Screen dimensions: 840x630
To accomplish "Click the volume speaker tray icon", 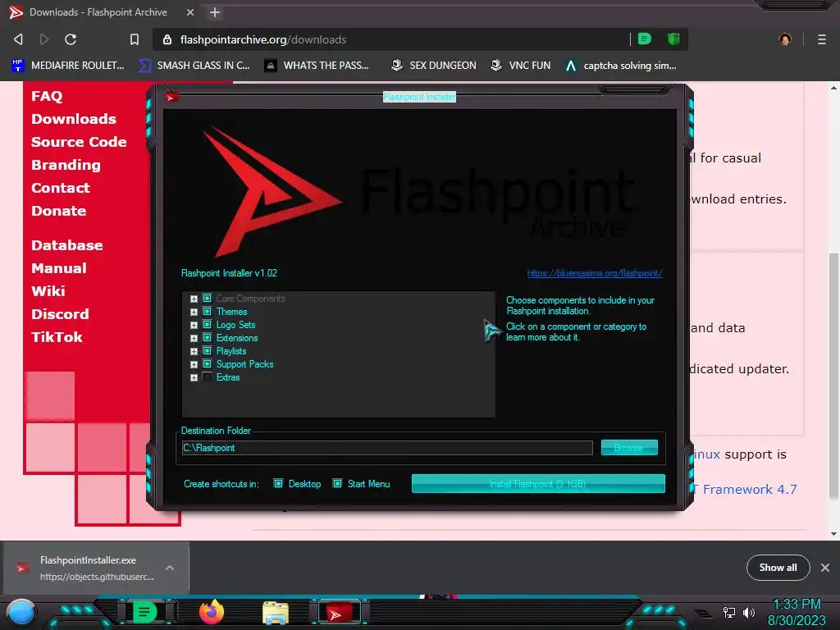I will pyautogui.click(x=749, y=612).
